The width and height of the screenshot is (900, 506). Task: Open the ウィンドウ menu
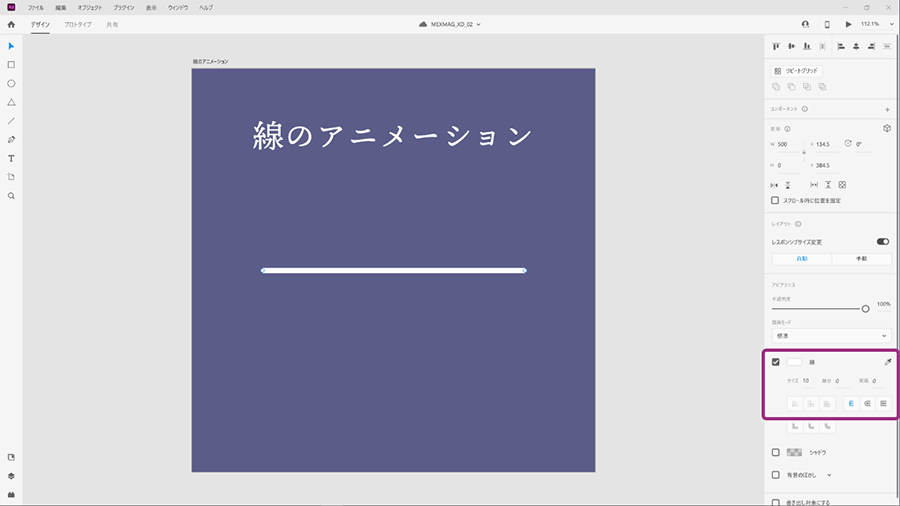pos(178,8)
